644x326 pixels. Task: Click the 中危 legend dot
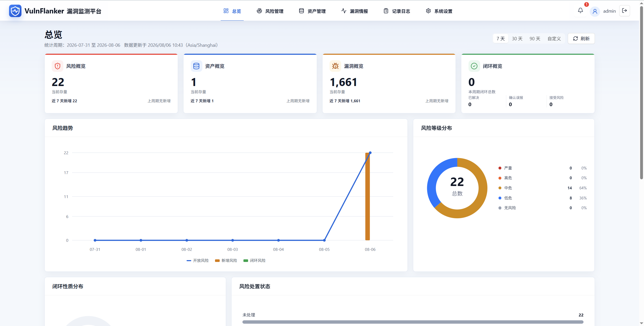500,188
